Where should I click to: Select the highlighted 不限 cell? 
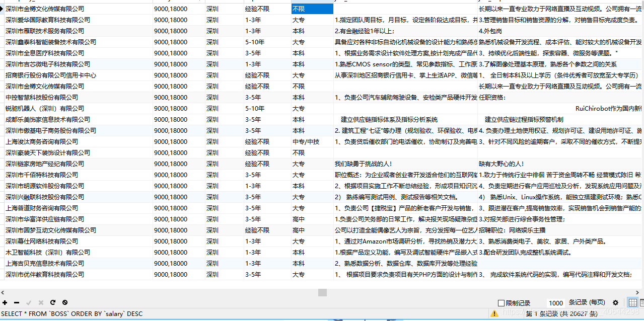(312, 9)
